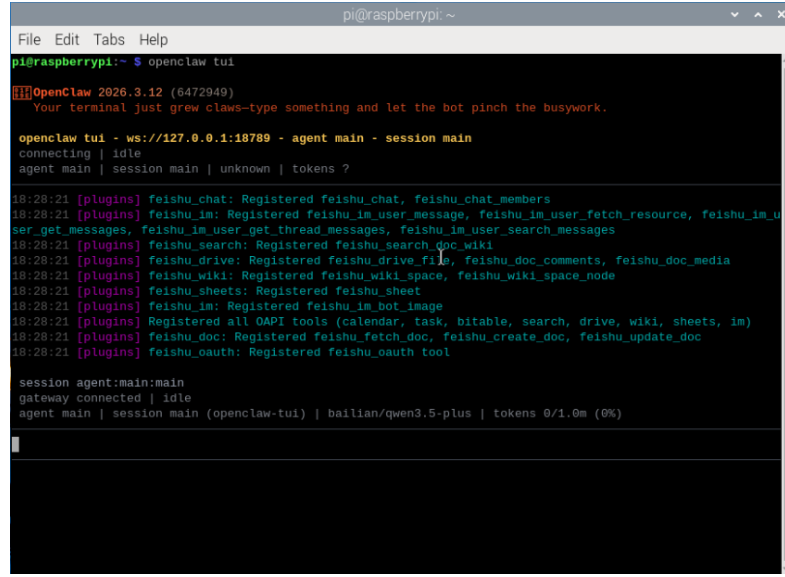Click 'feishu_create_doc' in the log
785x577 pixels.
click(504, 337)
